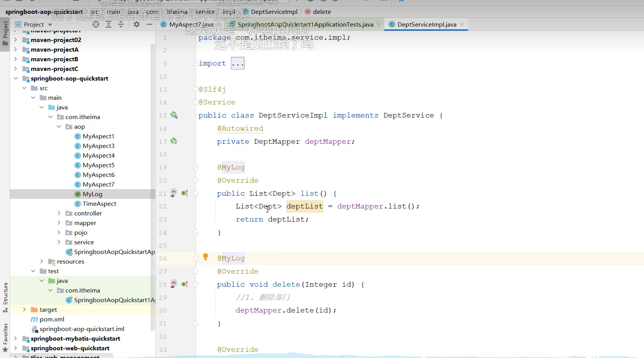Click the Spring bean gutter icon on line 15
The image size is (644, 358).
[174, 115]
